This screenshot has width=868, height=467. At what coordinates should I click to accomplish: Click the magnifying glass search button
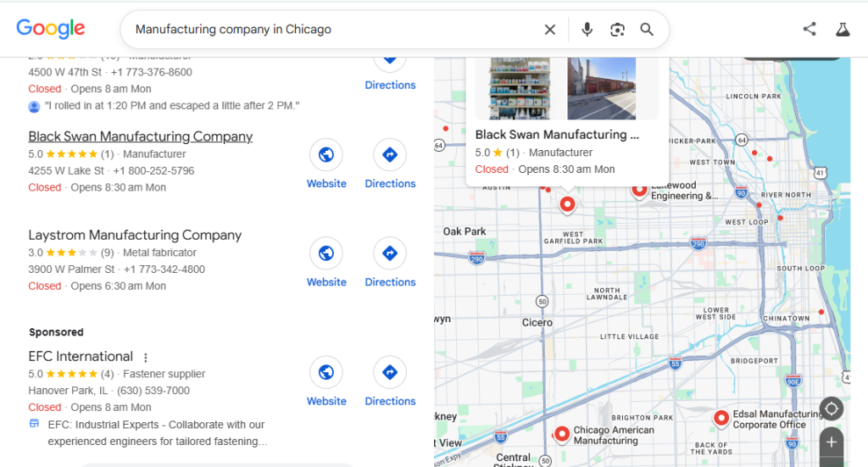647,30
